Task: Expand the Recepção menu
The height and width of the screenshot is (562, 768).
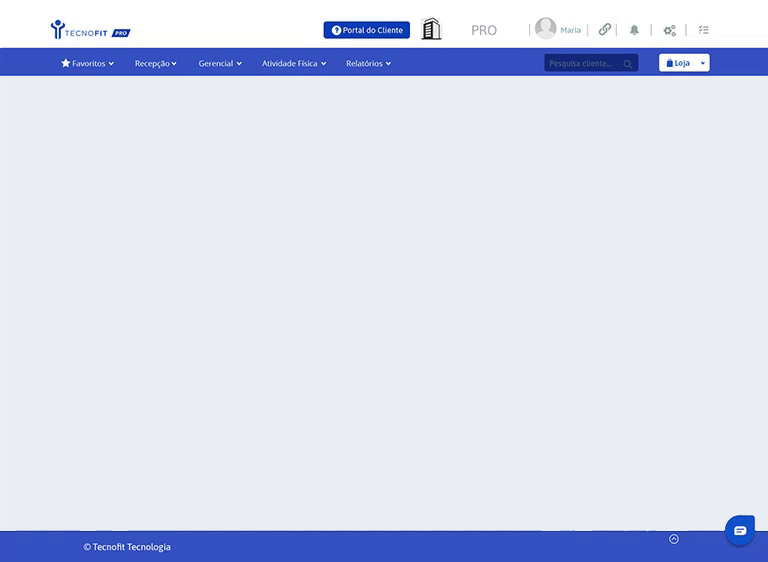Action: click(x=156, y=63)
